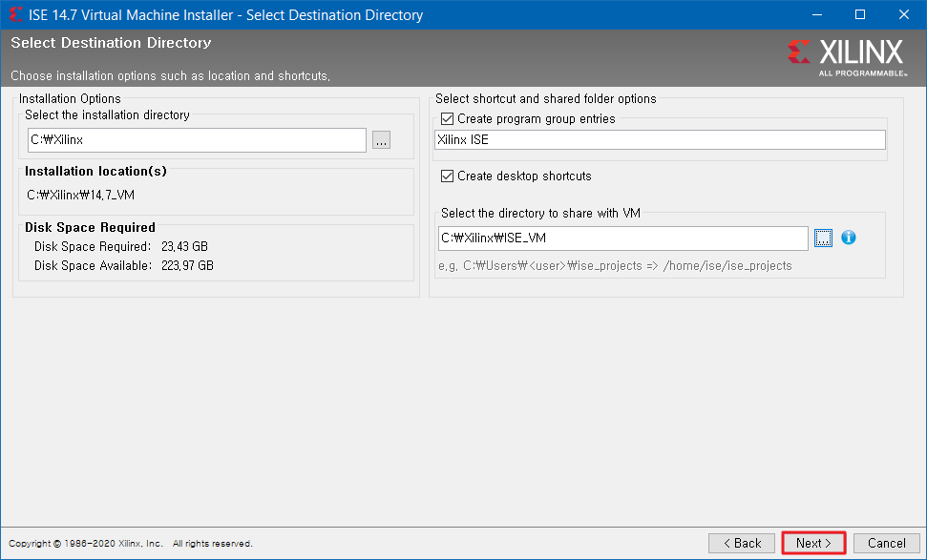927x560 pixels.
Task: Minimize the installer window
Action: (817, 14)
